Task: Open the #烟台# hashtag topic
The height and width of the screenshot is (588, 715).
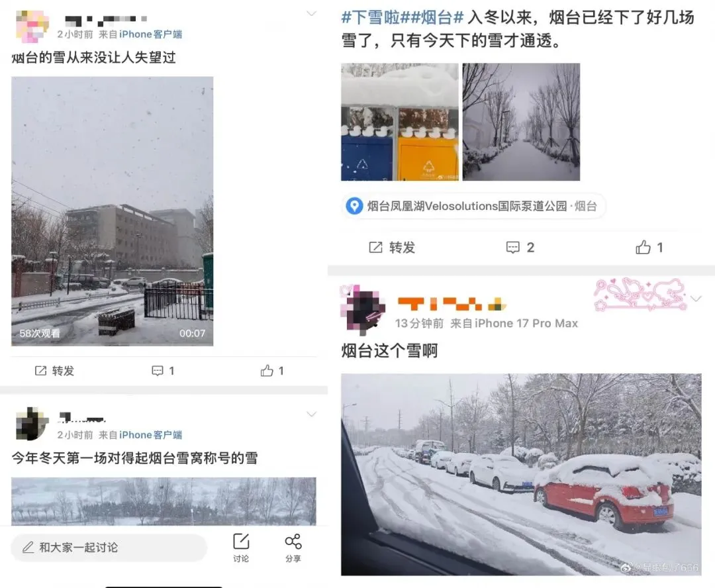Action: (x=433, y=18)
